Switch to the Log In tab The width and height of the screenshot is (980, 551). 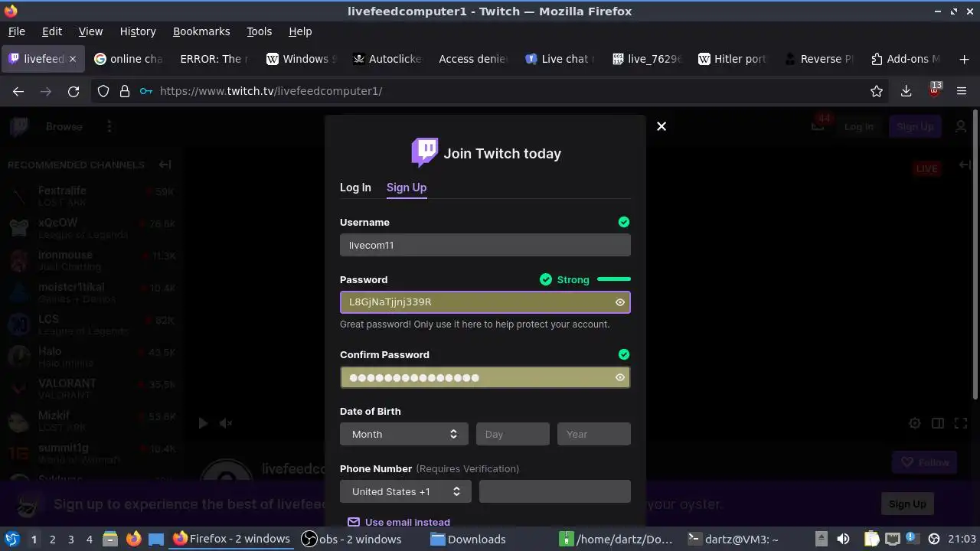pos(355,187)
